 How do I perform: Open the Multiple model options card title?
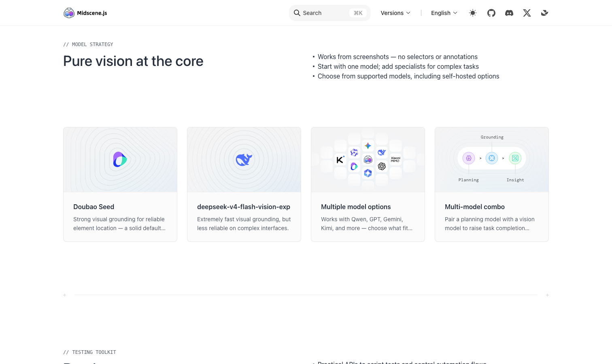tap(356, 207)
